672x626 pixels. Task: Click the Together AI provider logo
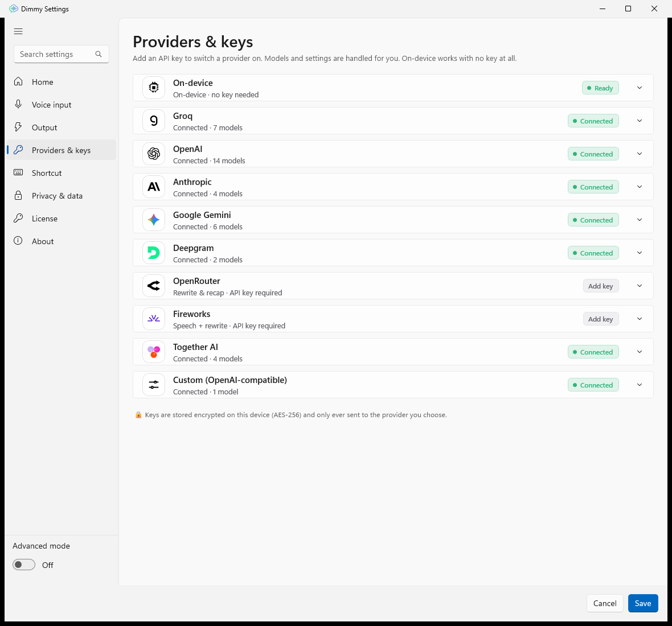[154, 352]
